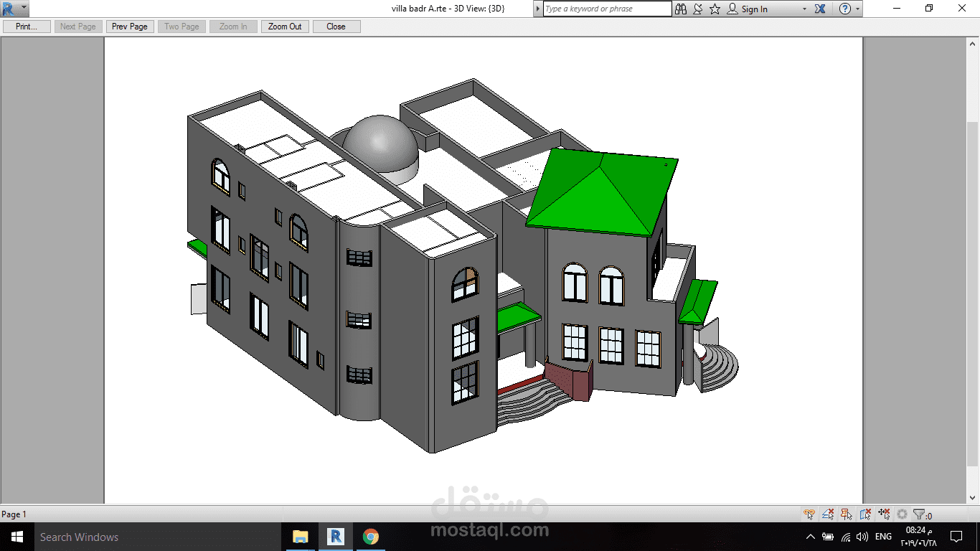Click the Print... button
Screen dimensions: 980x551
[x=27, y=27]
